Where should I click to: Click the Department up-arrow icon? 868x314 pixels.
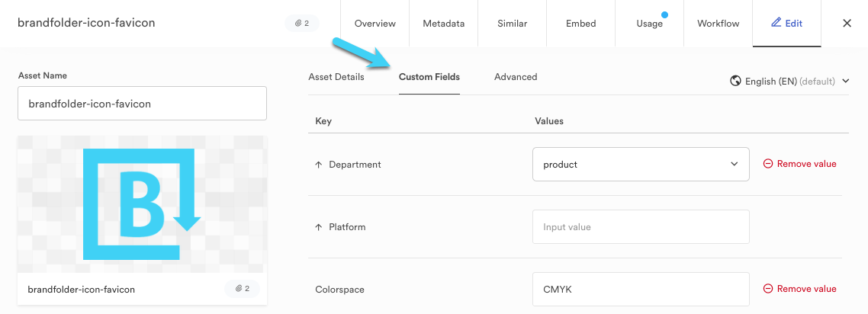click(319, 165)
